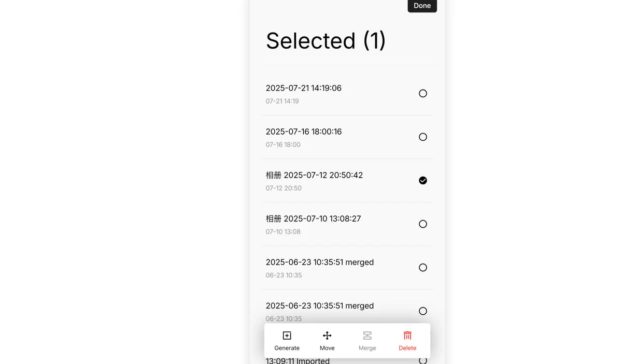Screen dimensions: 622x364
Task: Select the 2025-07-21 14:19:06 entry's circle
Action: 423,94
